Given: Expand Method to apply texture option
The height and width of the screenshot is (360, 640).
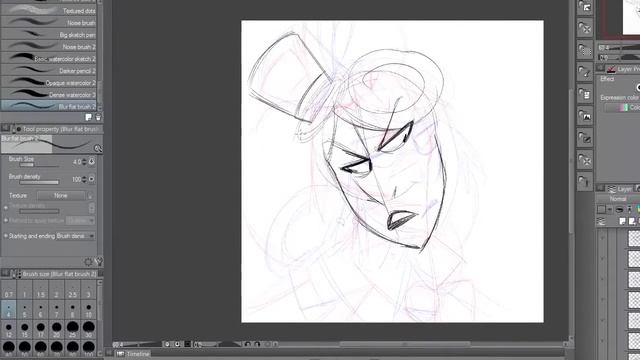Looking at the screenshot, I should (5, 220).
